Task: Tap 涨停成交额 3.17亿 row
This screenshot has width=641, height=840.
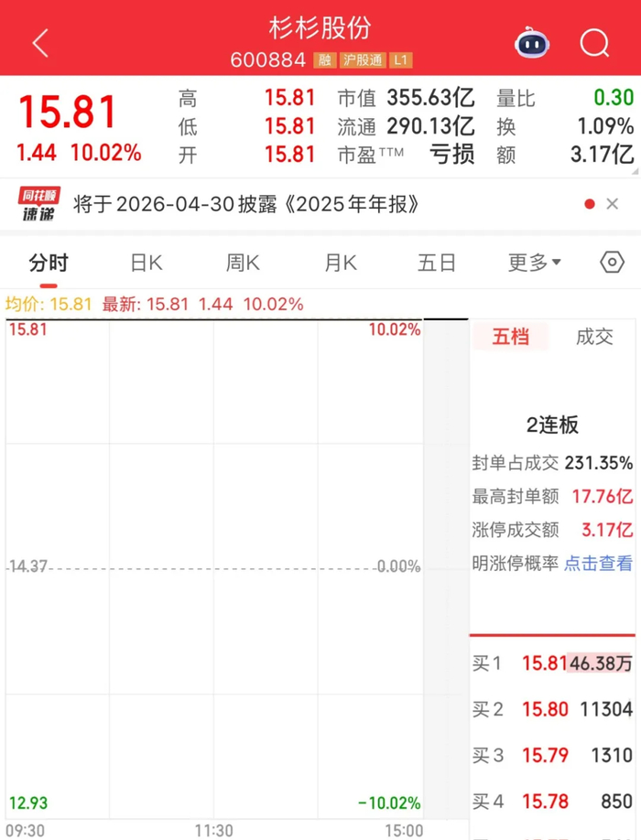Action: pos(552,530)
